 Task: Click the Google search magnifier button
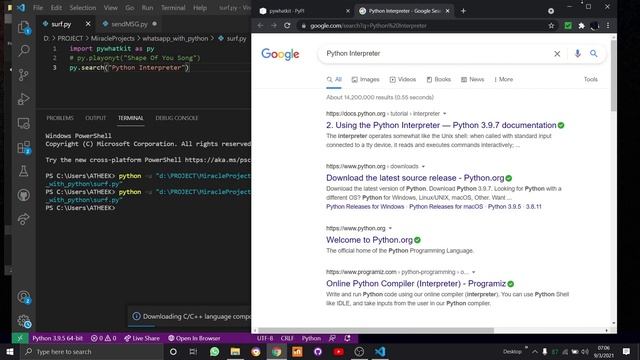click(x=593, y=53)
